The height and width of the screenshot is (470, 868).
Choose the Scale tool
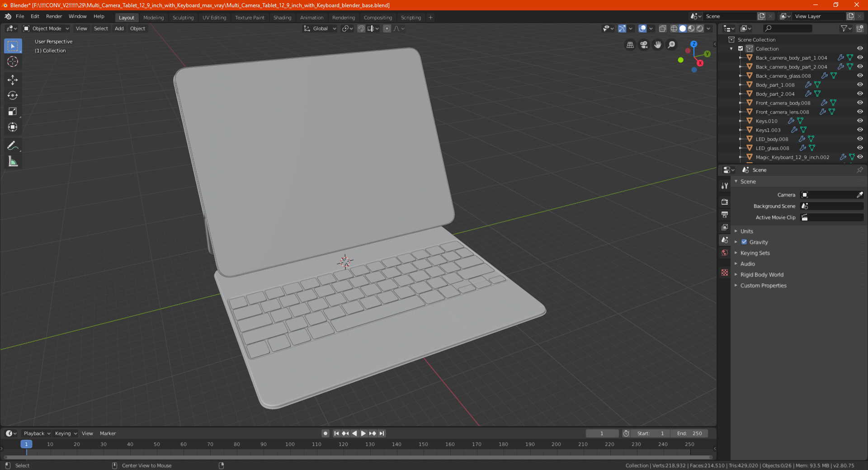(x=13, y=112)
